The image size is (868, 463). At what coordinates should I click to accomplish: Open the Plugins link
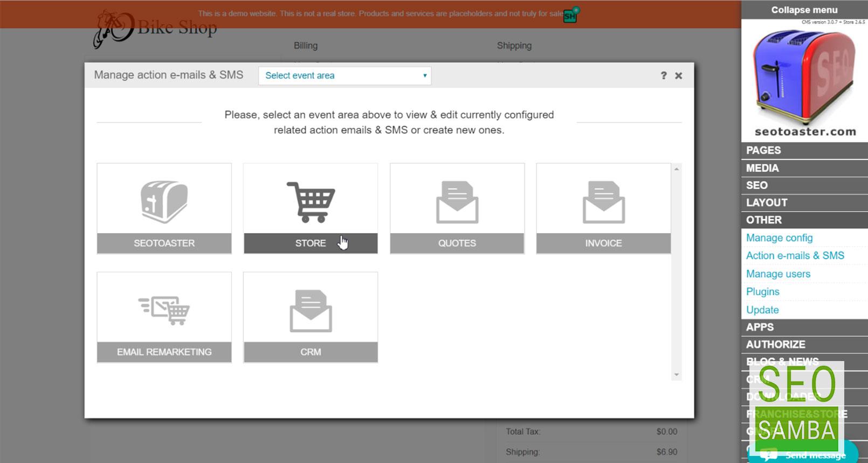[x=762, y=292]
